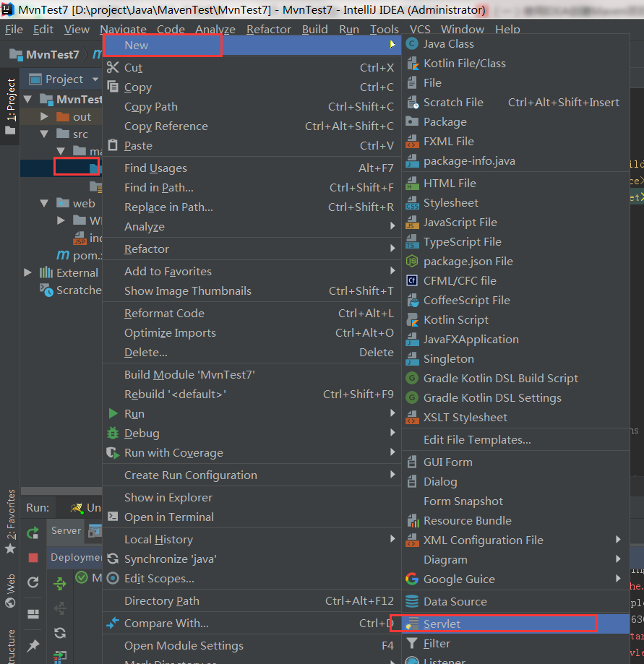Click the Data Source database icon
This screenshot has width=644, height=664.
(x=412, y=601)
